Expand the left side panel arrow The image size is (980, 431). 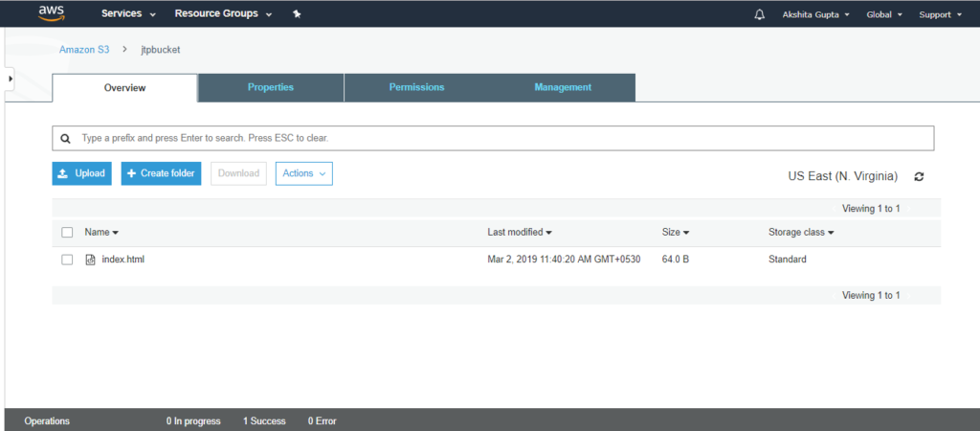[10, 79]
